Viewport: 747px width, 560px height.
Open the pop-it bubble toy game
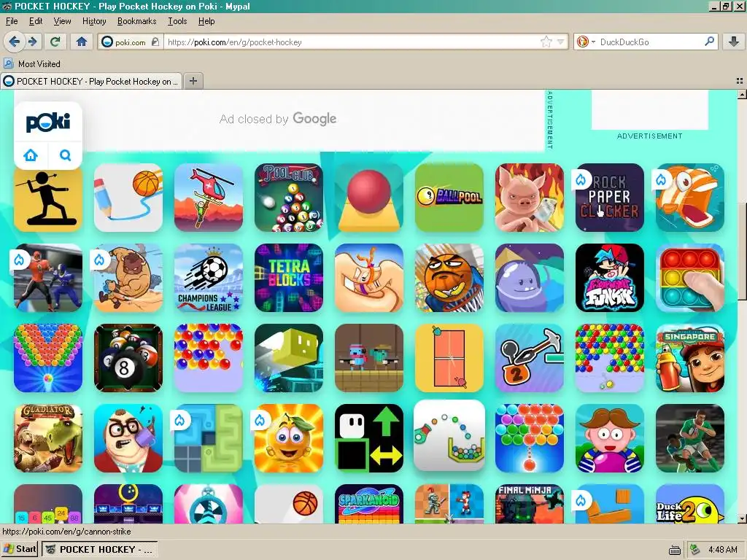tap(690, 278)
